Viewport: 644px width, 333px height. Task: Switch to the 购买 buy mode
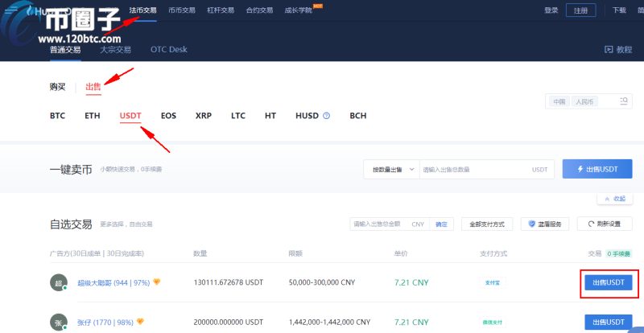(x=57, y=87)
